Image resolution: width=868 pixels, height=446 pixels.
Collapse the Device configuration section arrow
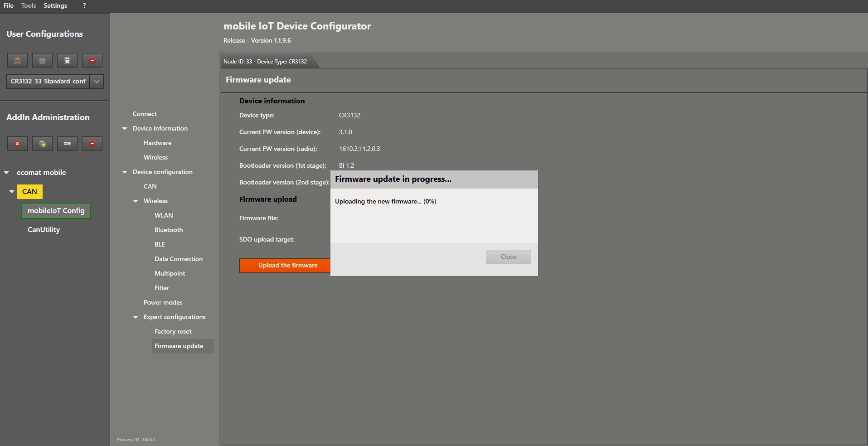click(125, 172)
